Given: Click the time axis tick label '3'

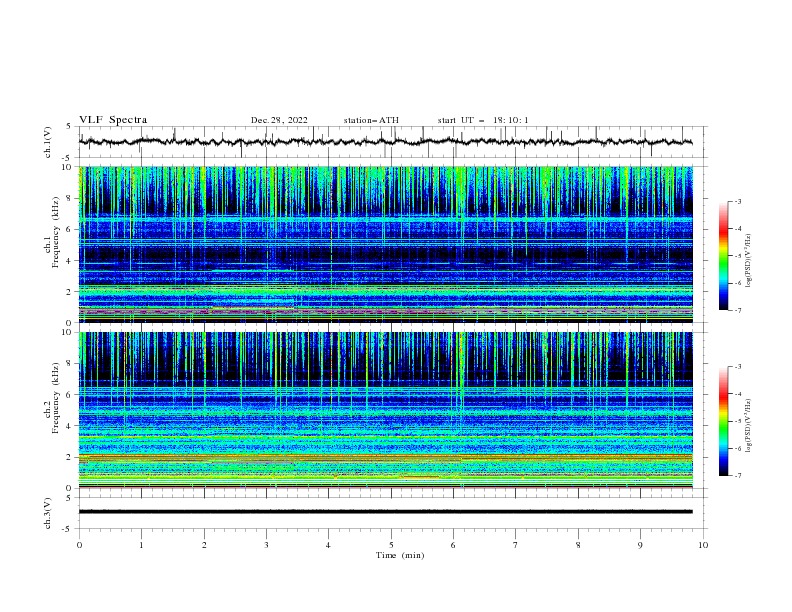Looking at the screenshot, I should (266, 545).
